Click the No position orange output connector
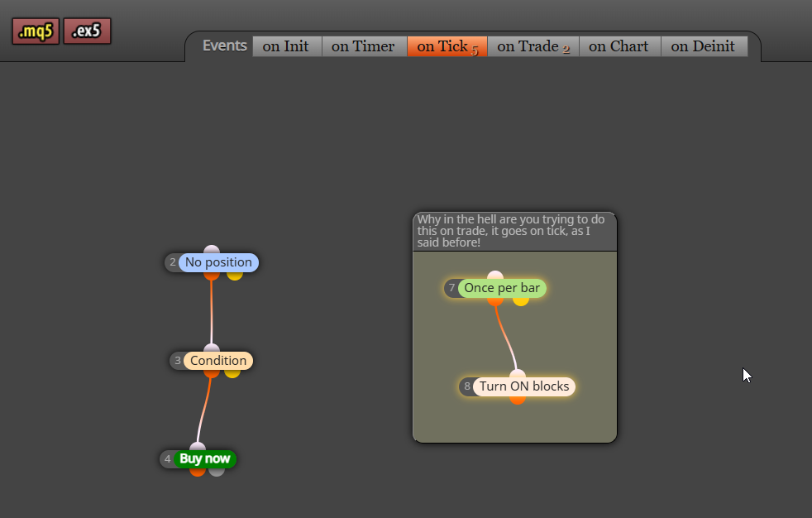The image size is (812, 518). (x=212, y=276)
